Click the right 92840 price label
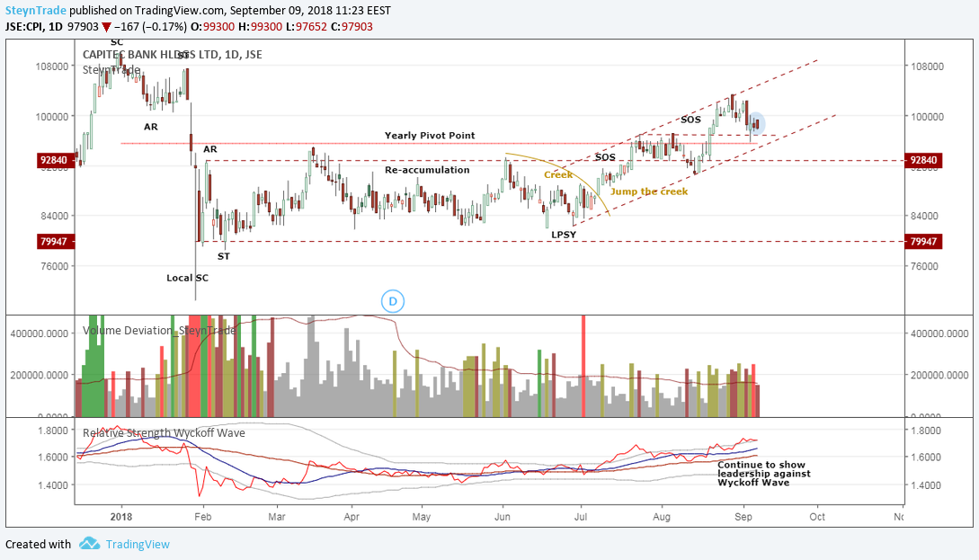 922,160
